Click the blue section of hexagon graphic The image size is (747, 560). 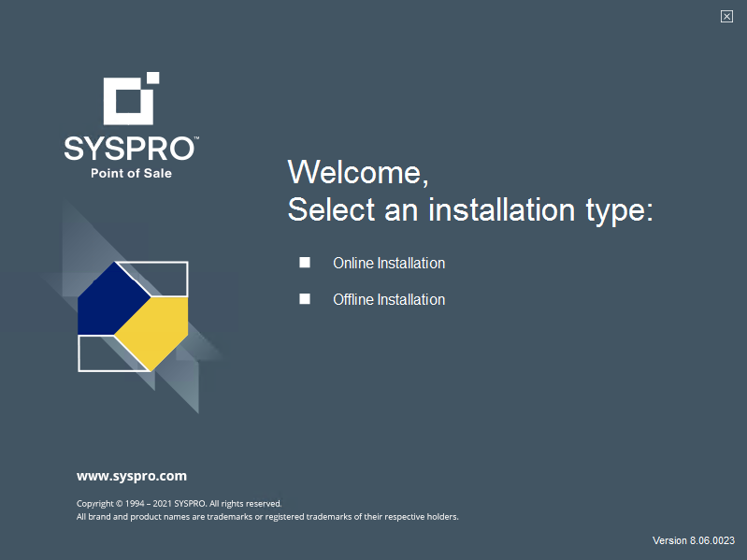(x=109, y=299)
